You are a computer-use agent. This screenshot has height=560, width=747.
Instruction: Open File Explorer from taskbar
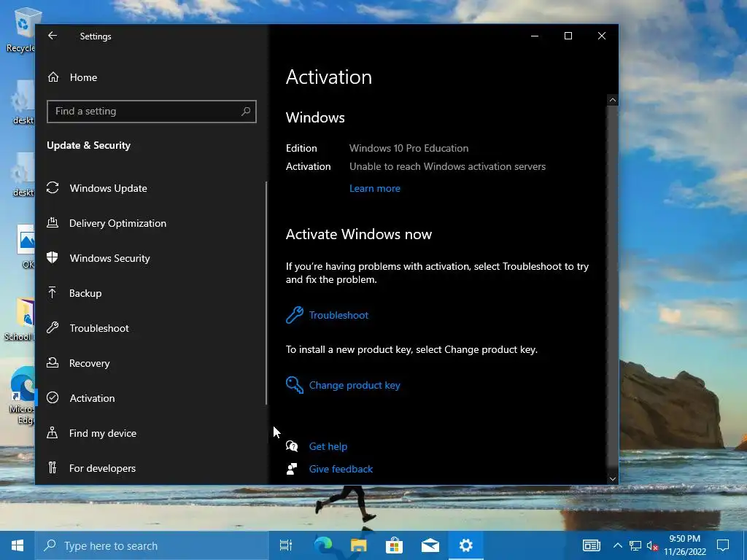(358, 545)
